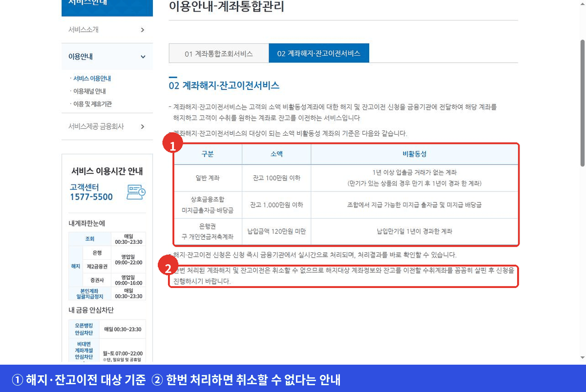Image resolution: width=586 pixels, height=392 pixels.
Task: Click the 잔고 100만원 이하 cell
Action: click(276, 178)
